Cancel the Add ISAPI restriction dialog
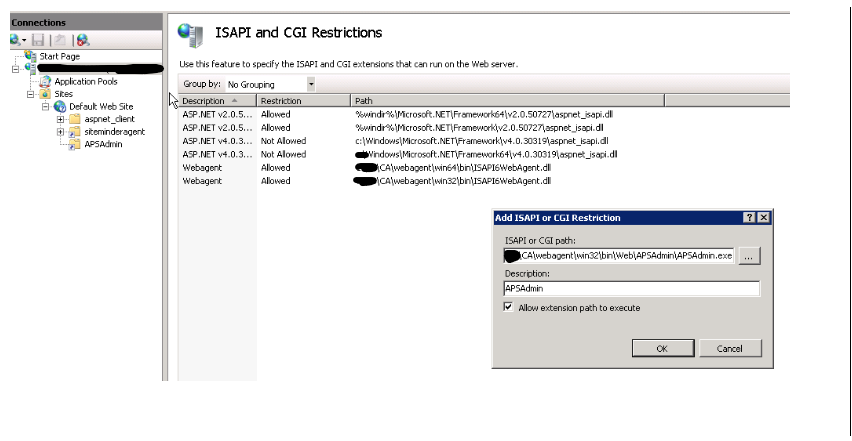 730,349
